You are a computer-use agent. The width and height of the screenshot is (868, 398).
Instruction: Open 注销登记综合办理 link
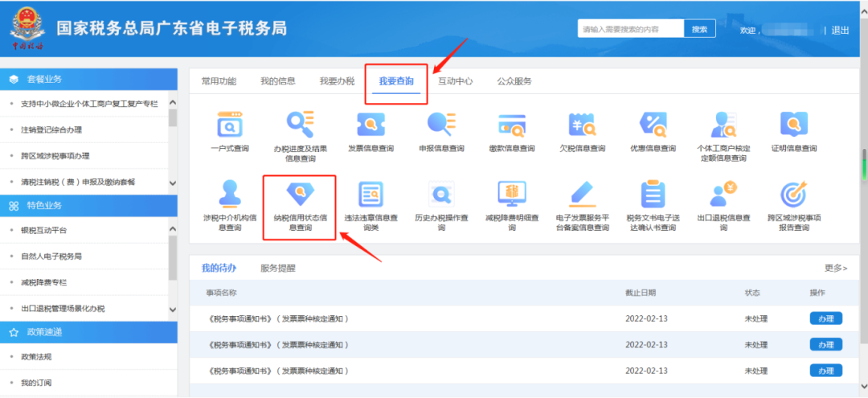[51, 130]
